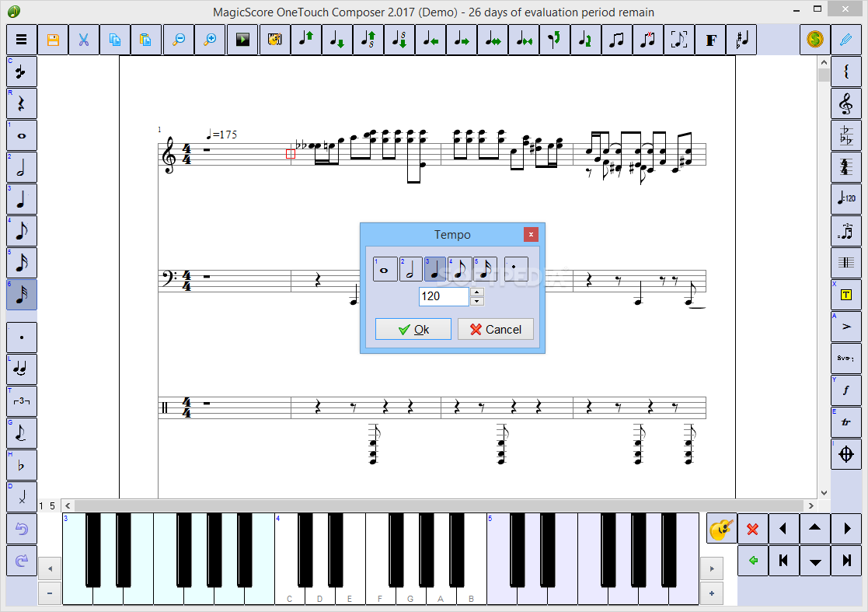The image size is (868, 612).
Task: Undo last action with the undo arrow
Action: 22,529
